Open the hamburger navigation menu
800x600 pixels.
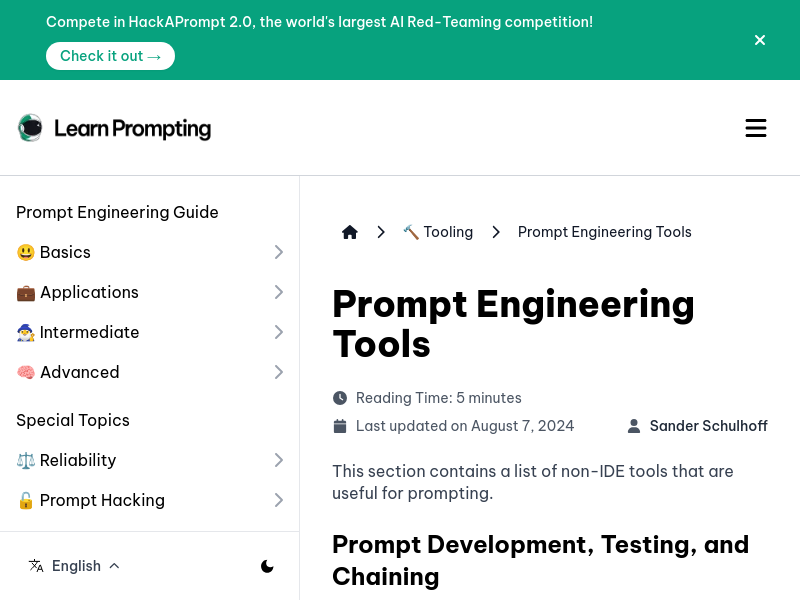click(x=756, y=128)
